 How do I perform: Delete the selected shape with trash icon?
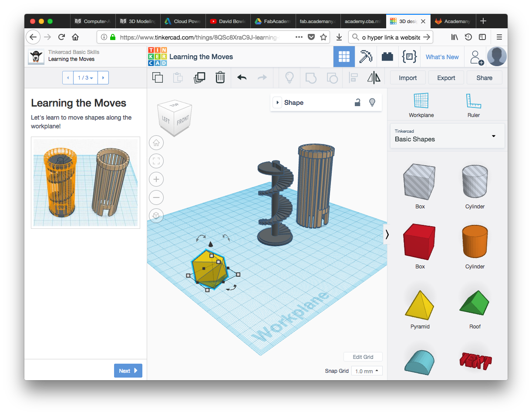pos(220,78)
